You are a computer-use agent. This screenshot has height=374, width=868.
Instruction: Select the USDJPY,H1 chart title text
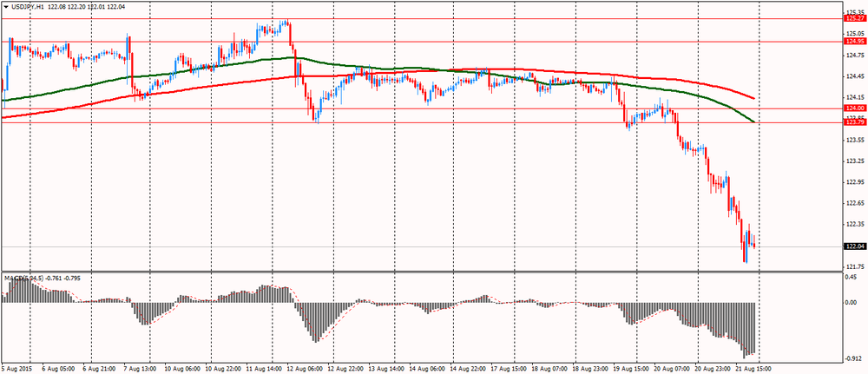tap(27, 9)
